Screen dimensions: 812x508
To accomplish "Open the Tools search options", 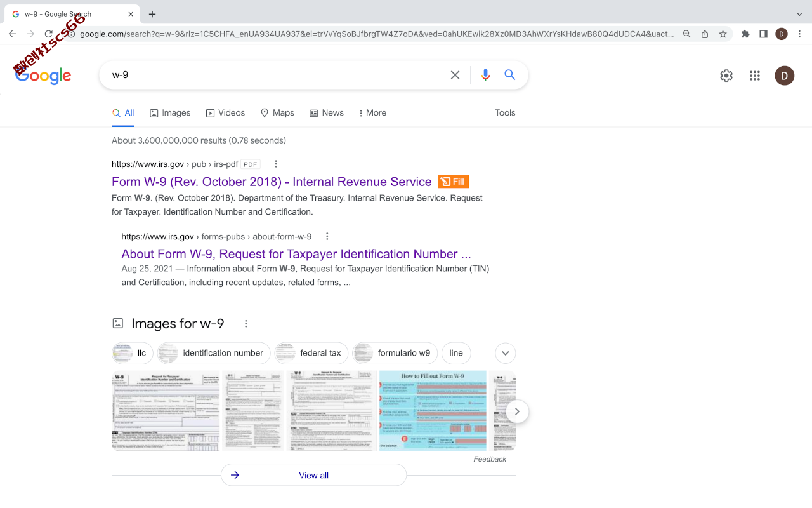I will [x=505, y=113].
